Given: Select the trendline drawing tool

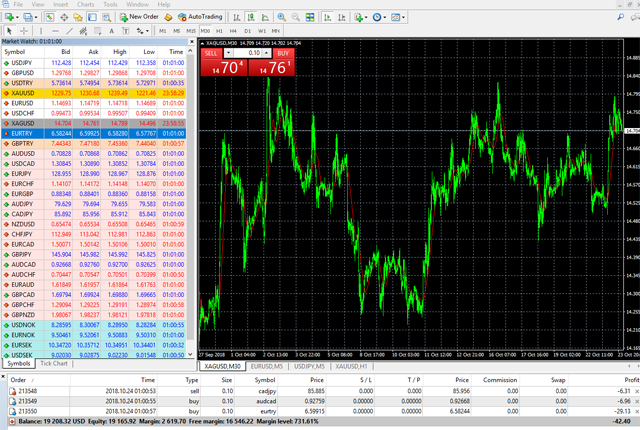Looking at the screenshot, I should point(69,31).
